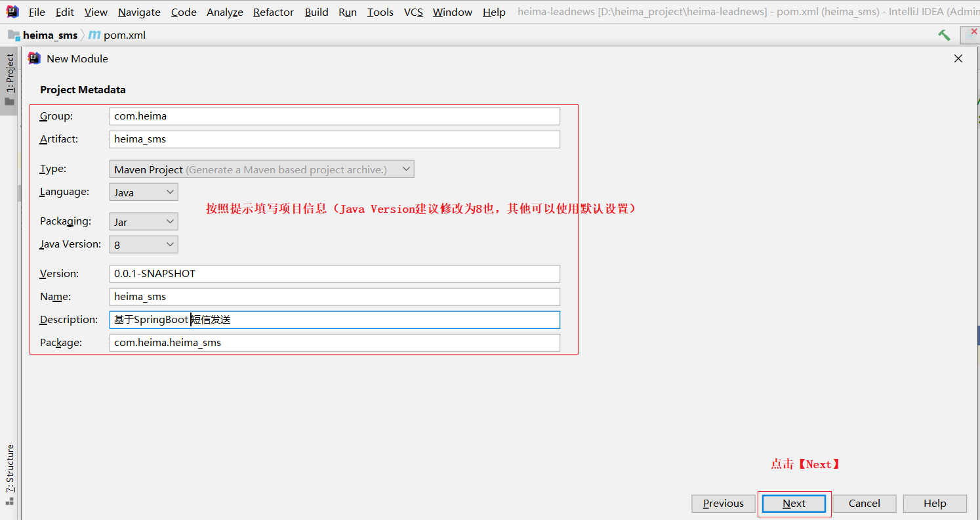Click the Previous button
This screenshot has width=980, height=520.
tap(724, 504)
